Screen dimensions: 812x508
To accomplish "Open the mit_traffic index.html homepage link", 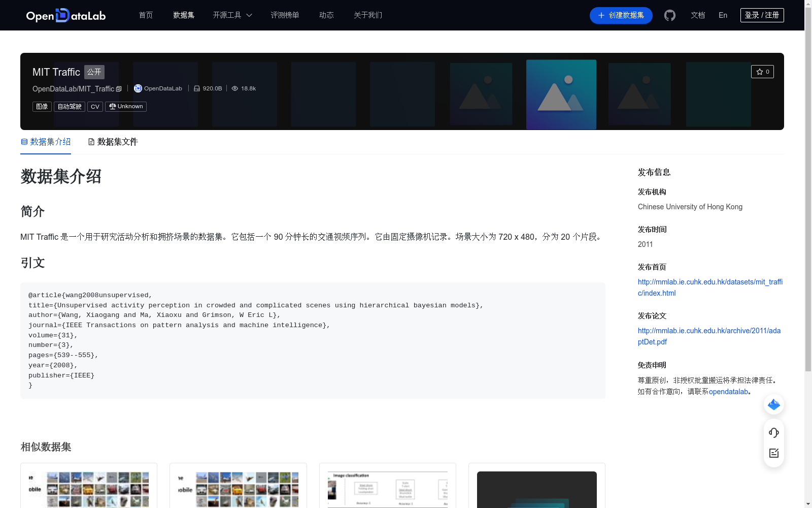I will tap(710, 288).
